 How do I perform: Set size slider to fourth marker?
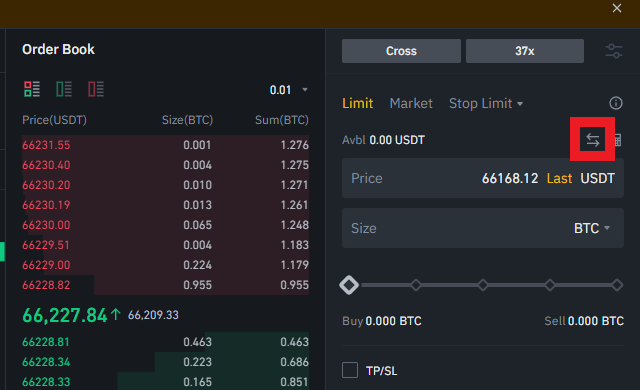pyautogui.click(x=550, y=285)
